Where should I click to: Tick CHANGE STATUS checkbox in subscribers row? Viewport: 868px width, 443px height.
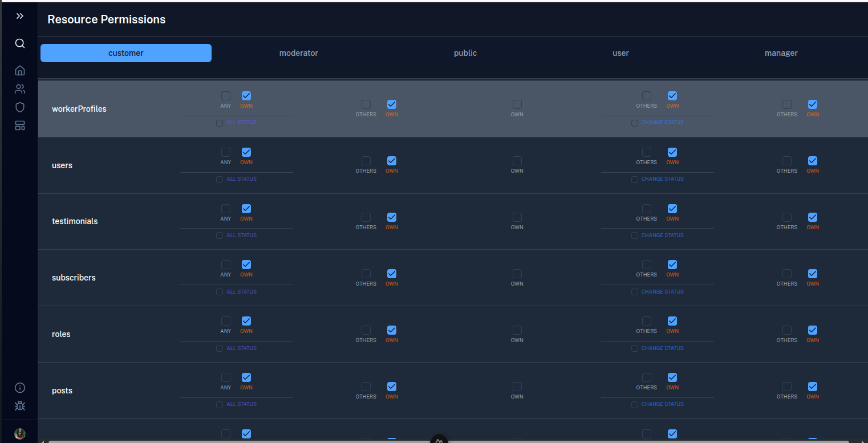click(x=635, y=292)
